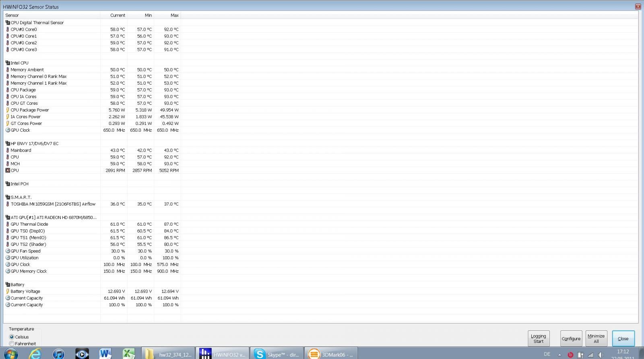Screen dimensions: 644x359
Task: Click the 5052 RPM max fan value
Action: pos(169,170)
